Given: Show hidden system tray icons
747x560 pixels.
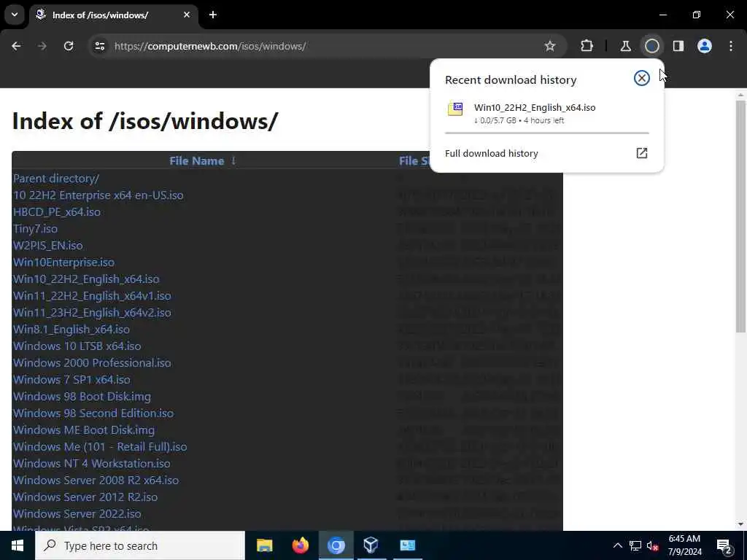Looking at the screenshot, I should pos(617,545).
